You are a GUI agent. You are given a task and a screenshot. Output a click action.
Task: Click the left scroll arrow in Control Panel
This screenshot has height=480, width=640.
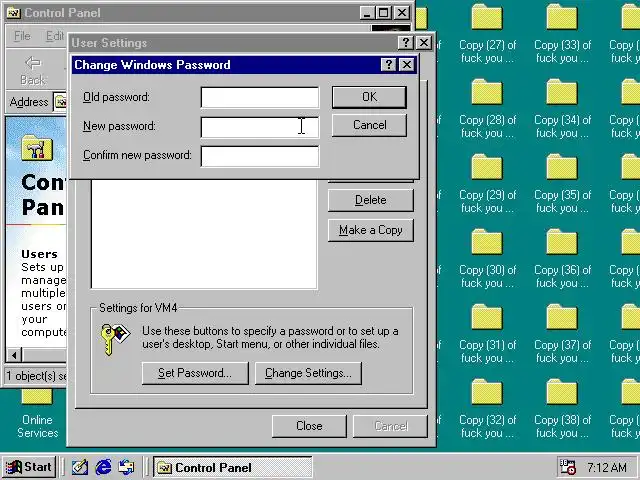pos(14,355)
